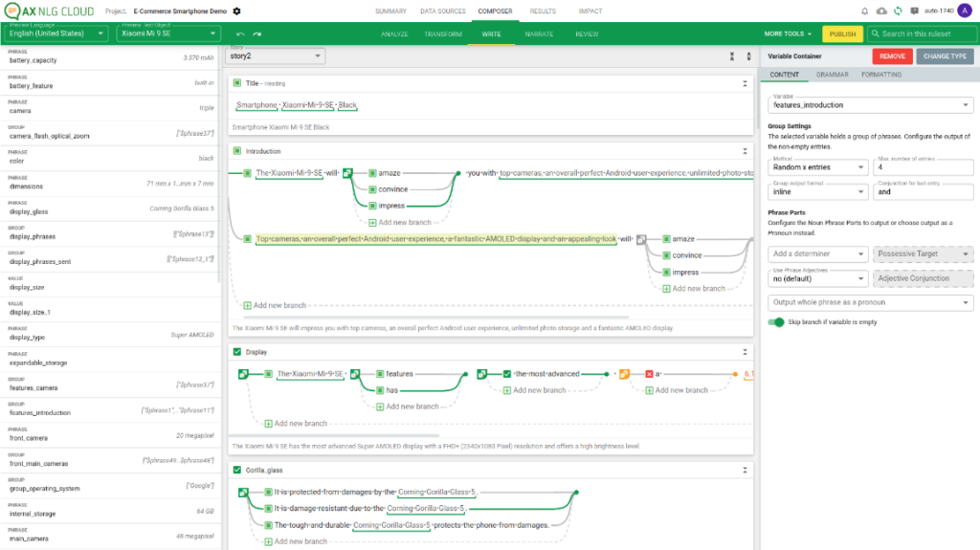Screen dimensions: 980x550
Task: Click branch icon after 'The Xiaomi Mi 9 SE will'
Action: 347,173
